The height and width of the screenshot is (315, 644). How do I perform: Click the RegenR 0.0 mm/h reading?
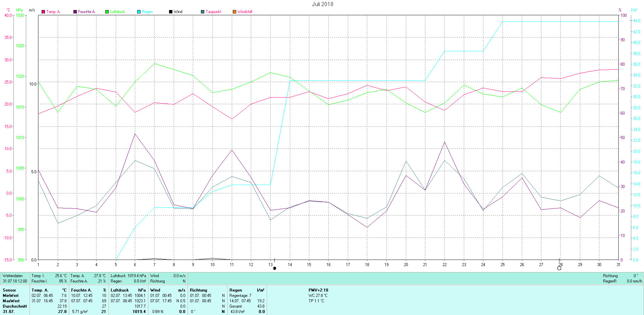point(622,281)
